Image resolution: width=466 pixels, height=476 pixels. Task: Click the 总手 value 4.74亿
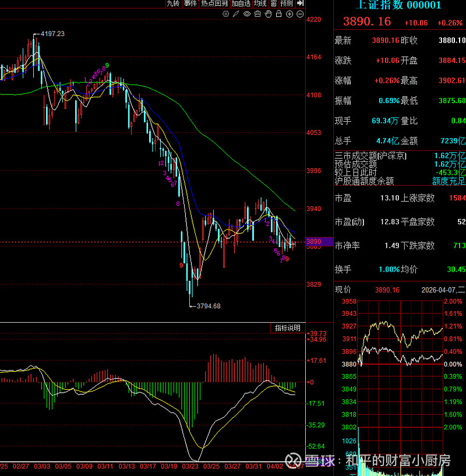[x=388, y=141]
